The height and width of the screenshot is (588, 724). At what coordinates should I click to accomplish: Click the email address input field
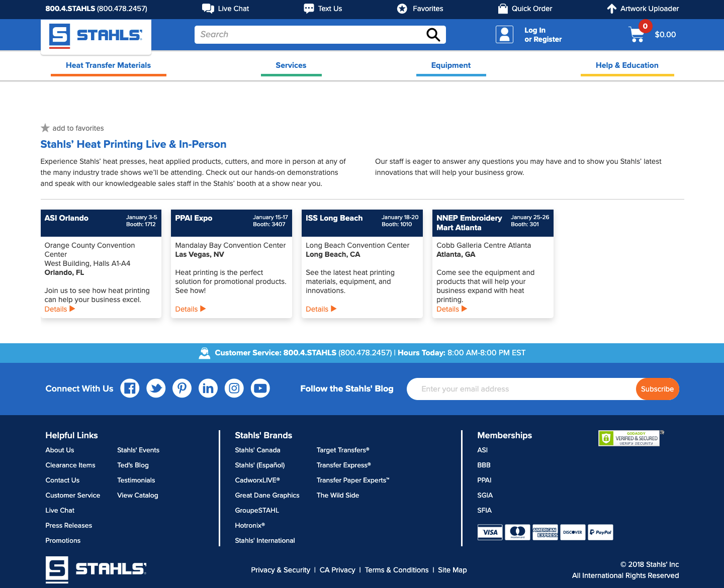click(521, 389)
